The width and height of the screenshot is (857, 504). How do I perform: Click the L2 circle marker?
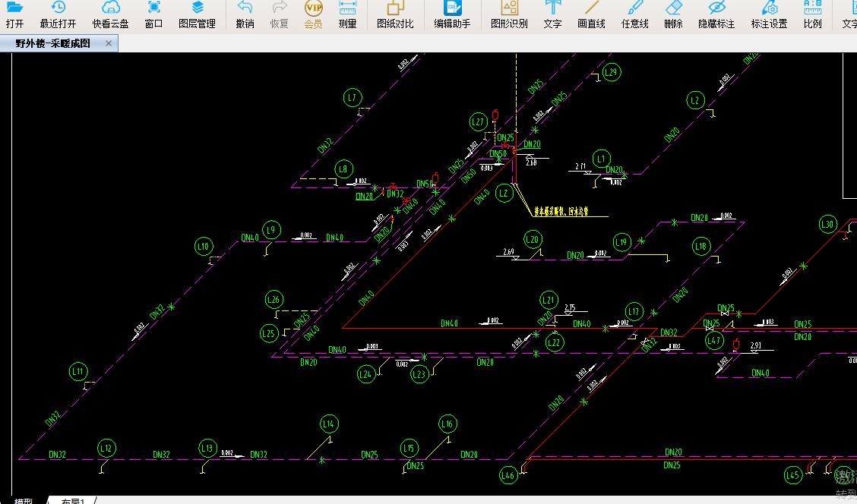(x=695, y=100)
